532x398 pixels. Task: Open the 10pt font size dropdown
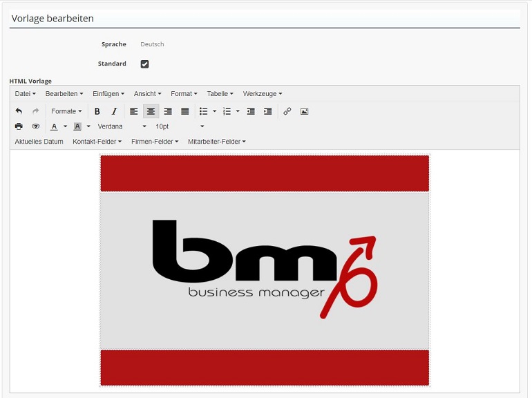tap(180, 126)
